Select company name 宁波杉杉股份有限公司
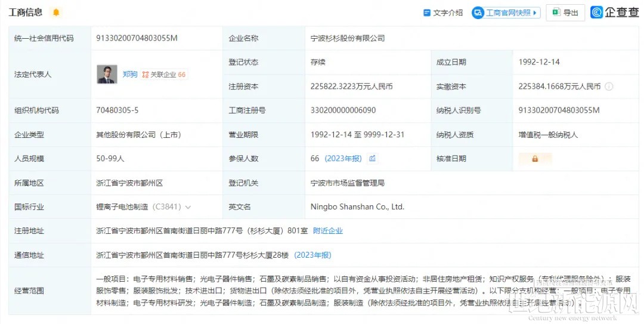644x324 pixels. tap(348, 38)
